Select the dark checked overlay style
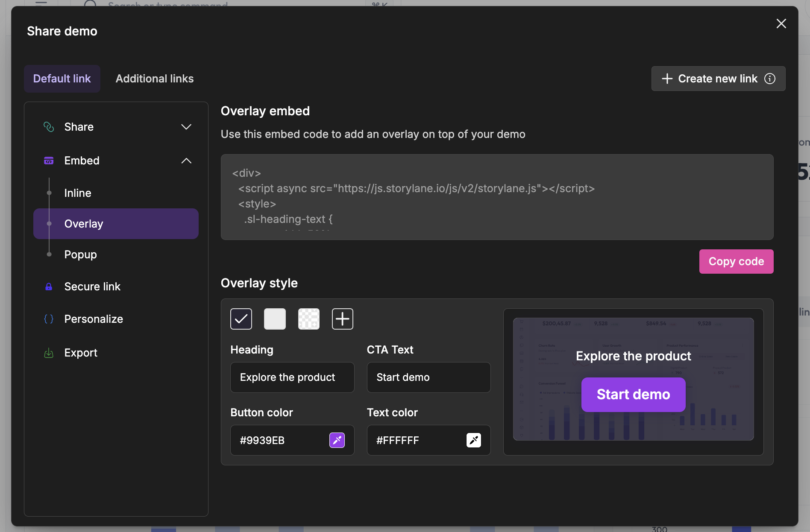810x532 pixels. 241,319
